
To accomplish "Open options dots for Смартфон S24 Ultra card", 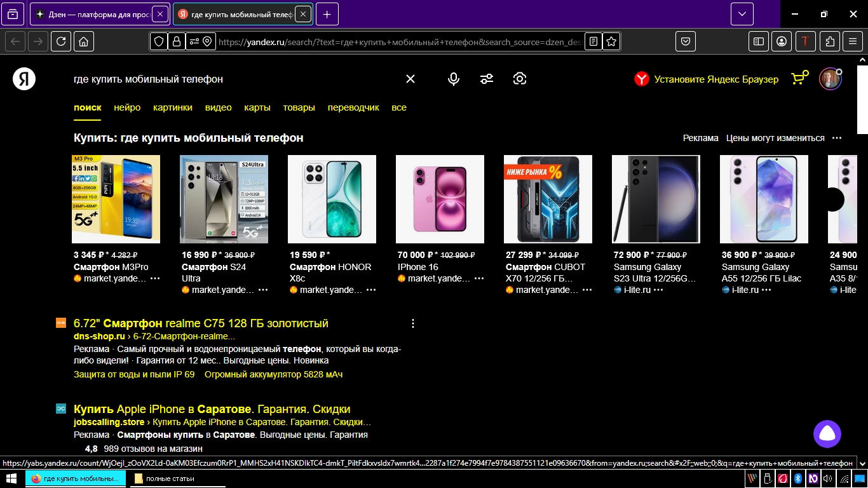I will pos(263,290).
